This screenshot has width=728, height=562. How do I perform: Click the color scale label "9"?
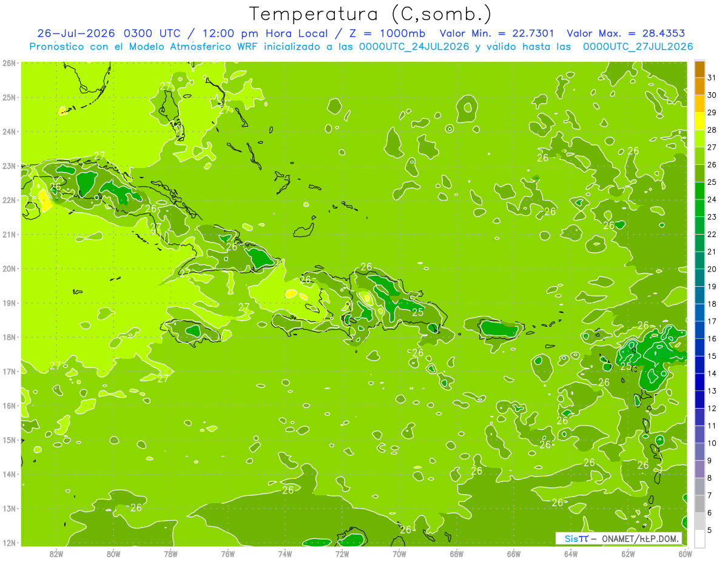(710, 461)
